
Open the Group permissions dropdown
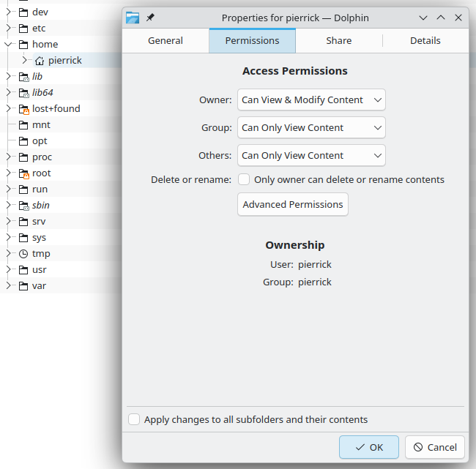point(311,127)
